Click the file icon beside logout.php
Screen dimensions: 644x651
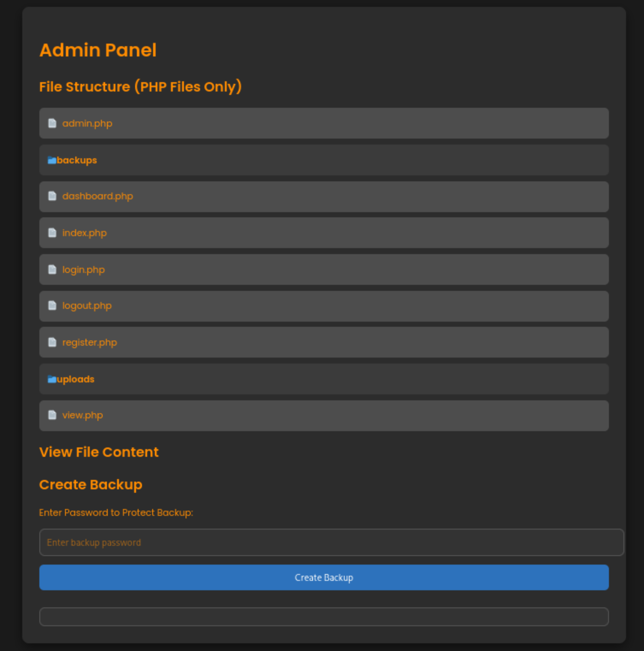tap(52, 305)
